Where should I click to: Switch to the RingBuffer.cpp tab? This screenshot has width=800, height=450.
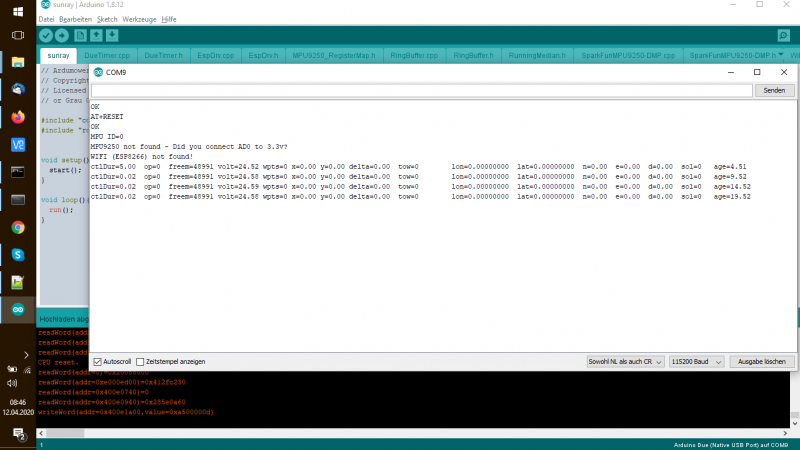pos(414,55)
